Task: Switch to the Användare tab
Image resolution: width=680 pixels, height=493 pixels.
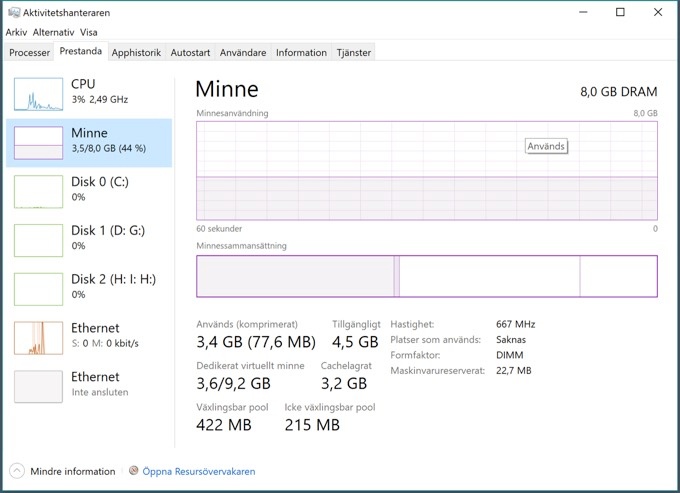Action: (x=243, y=53)
